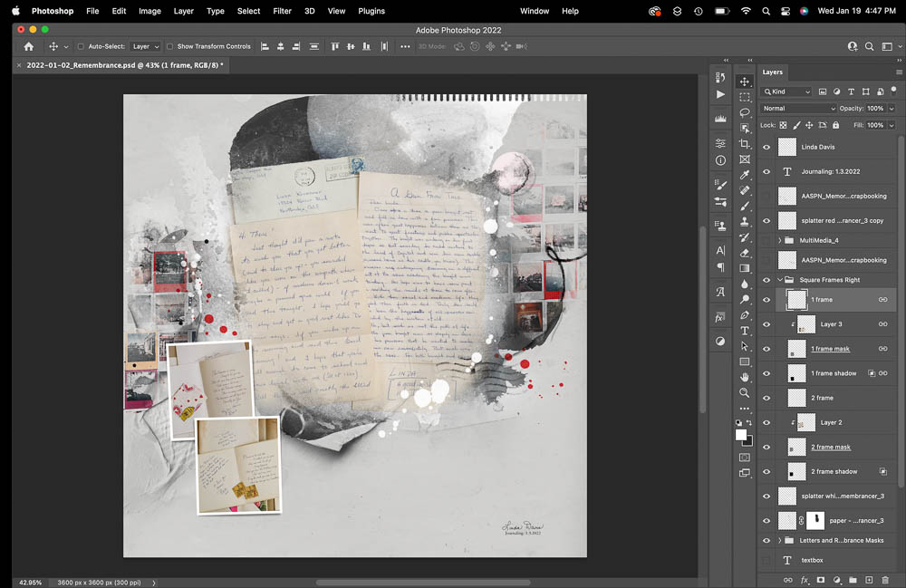Open the Fill slider dropdown arrow
906x588 pixels.
(x=892, y=125)
